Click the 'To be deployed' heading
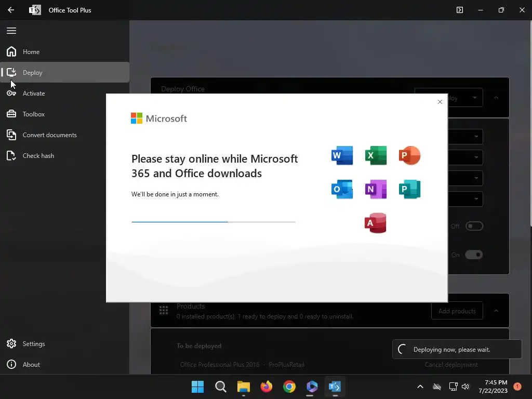 [x=199, y=345]
